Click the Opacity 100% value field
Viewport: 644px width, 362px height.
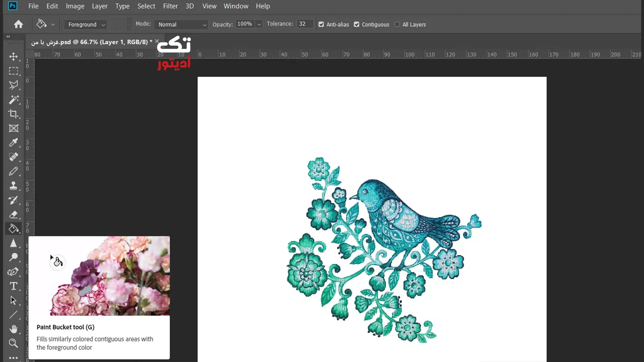point(245,24)
